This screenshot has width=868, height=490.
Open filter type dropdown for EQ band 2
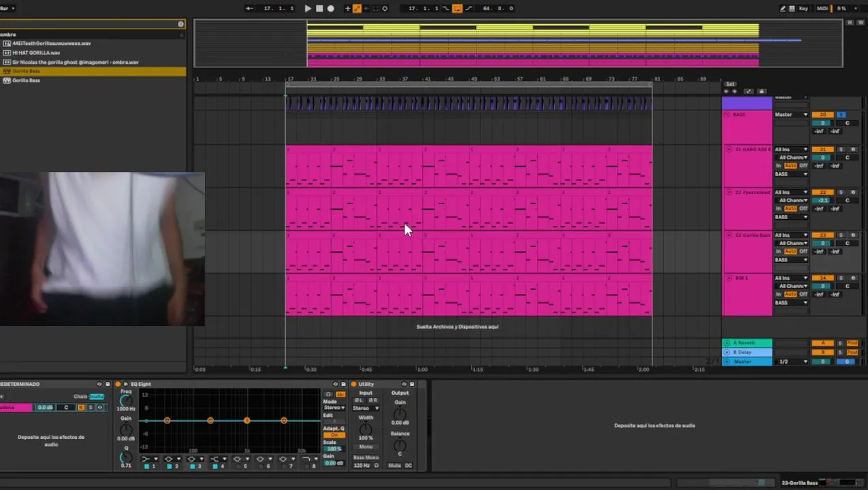coord(172,459)
